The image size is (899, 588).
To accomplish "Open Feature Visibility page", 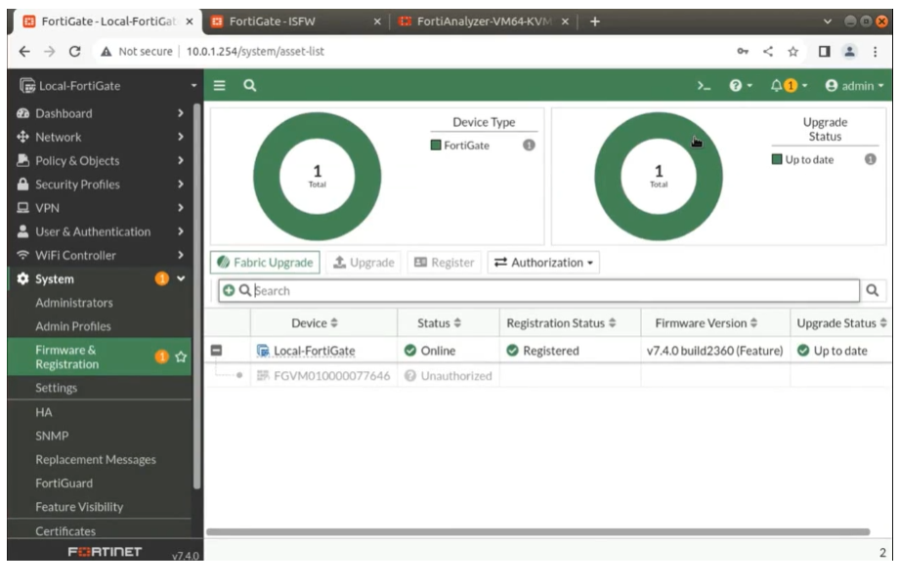I will 79,507.
